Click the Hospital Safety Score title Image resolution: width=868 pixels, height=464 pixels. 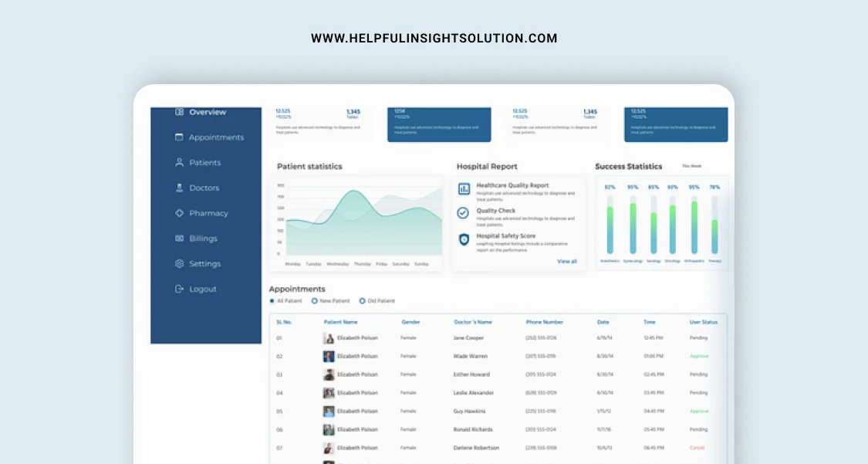pyautogui.click(x=506, y=236)
